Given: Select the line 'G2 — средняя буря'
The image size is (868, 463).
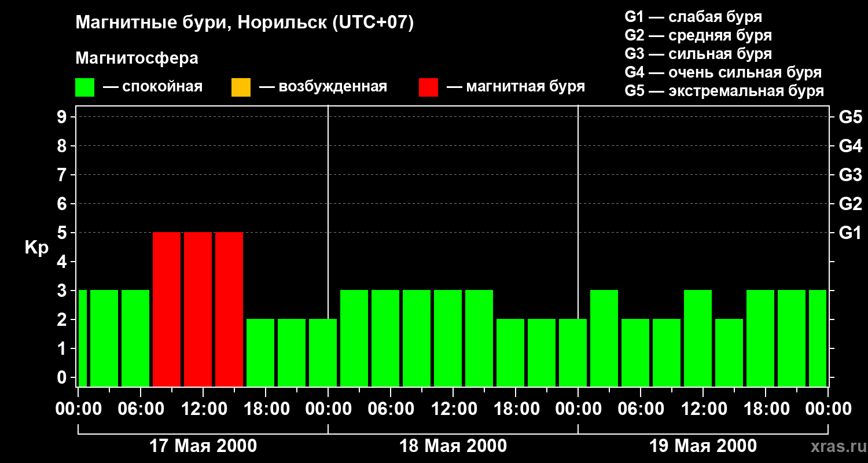Looking at the screenshot, I should (x=698, y=35).
